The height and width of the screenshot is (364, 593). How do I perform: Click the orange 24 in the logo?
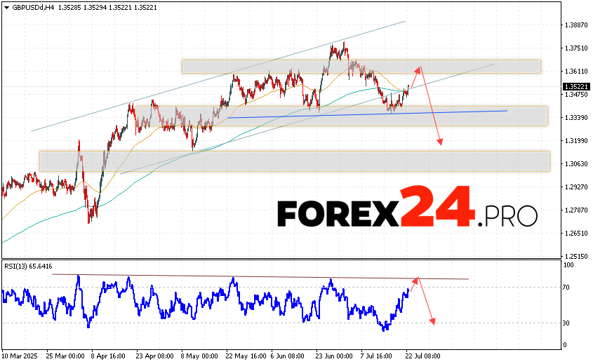437,206
